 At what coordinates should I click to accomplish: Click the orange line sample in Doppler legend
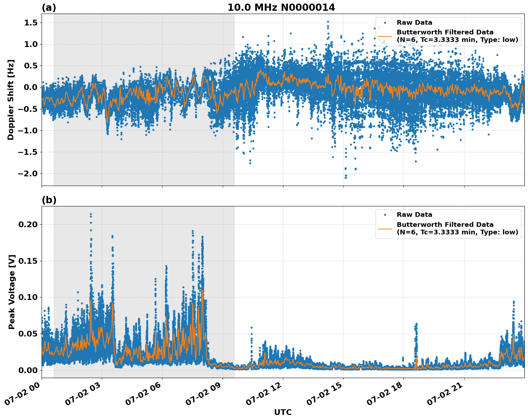[385, 36]
